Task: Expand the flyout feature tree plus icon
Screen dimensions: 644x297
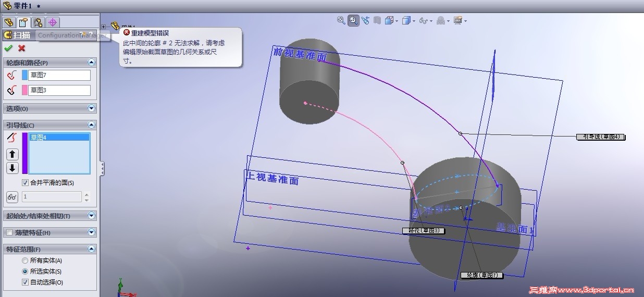Action: (104, 27)
